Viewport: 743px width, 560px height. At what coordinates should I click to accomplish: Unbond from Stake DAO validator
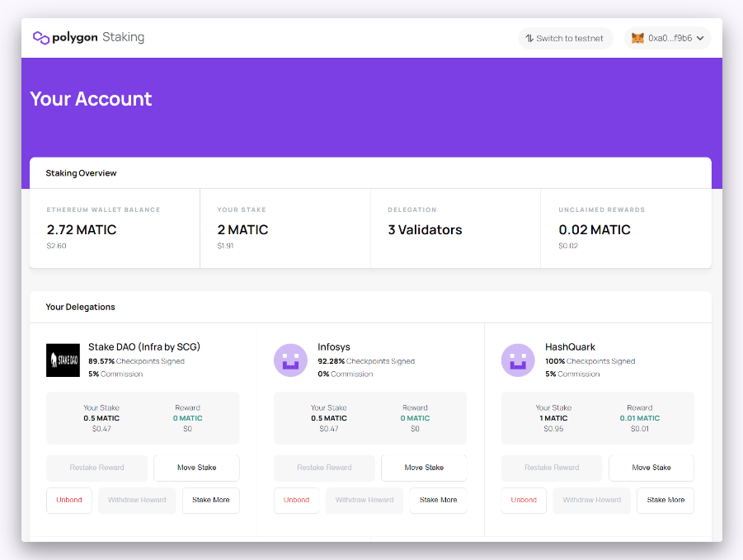pos(69,501)
